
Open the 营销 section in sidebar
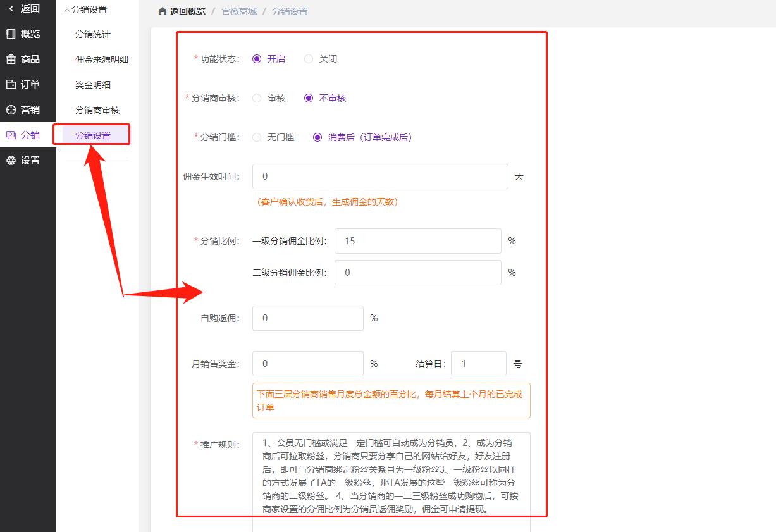(27, 109)
